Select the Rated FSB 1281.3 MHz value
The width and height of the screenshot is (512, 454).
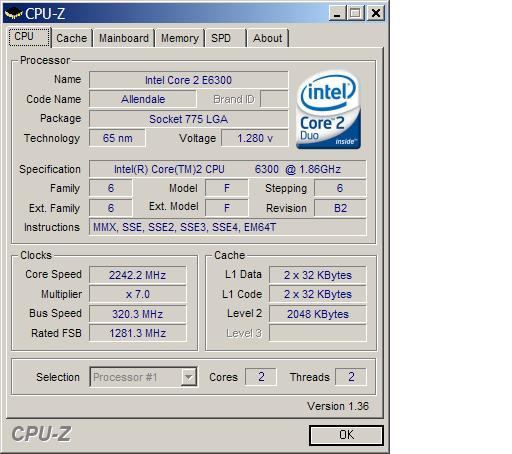point(138,333)
